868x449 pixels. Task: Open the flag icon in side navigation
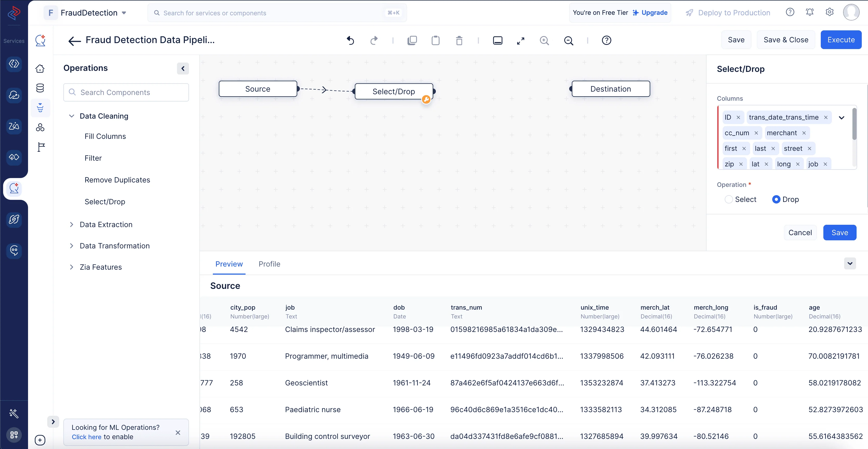41,147
